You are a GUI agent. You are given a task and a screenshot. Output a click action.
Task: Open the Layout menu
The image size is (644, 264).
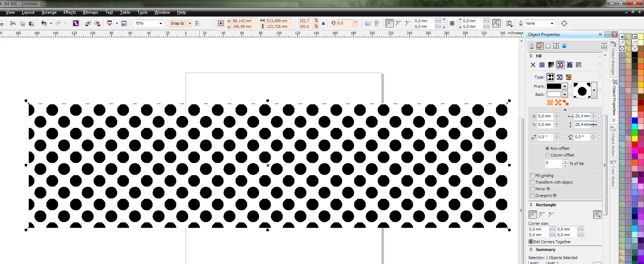[28, 12]
